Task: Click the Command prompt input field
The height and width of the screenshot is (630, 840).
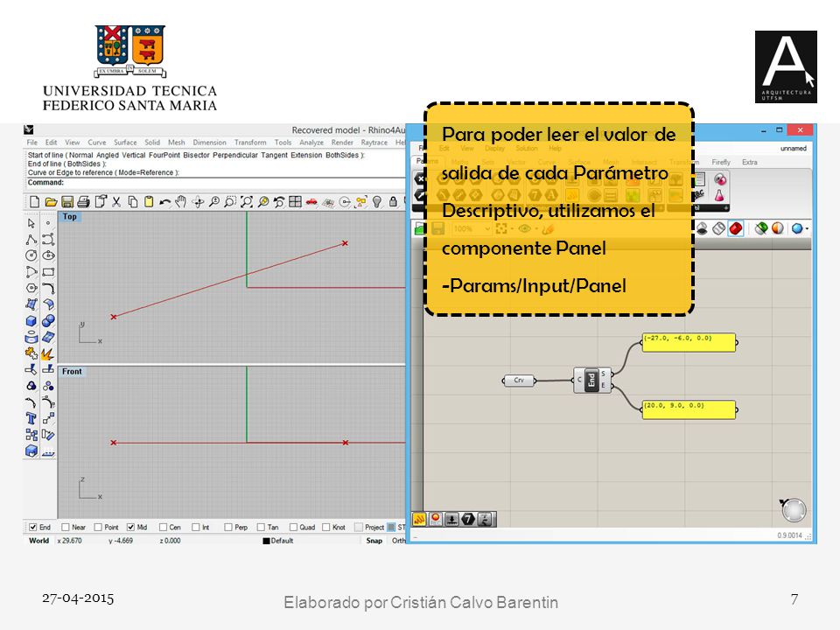Action: (214, 183)
